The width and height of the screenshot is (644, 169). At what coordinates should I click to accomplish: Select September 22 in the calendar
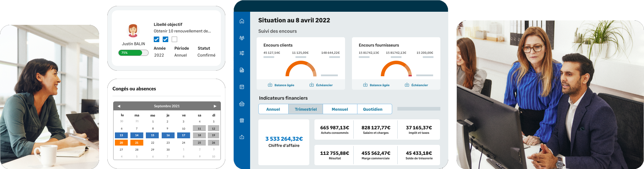[152, 143]
